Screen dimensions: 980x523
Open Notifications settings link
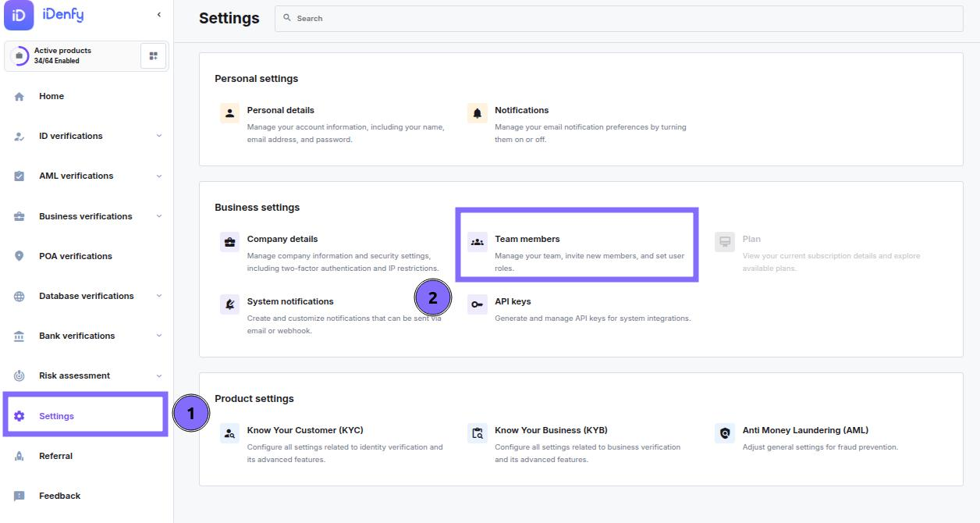(x=521, y=110)
